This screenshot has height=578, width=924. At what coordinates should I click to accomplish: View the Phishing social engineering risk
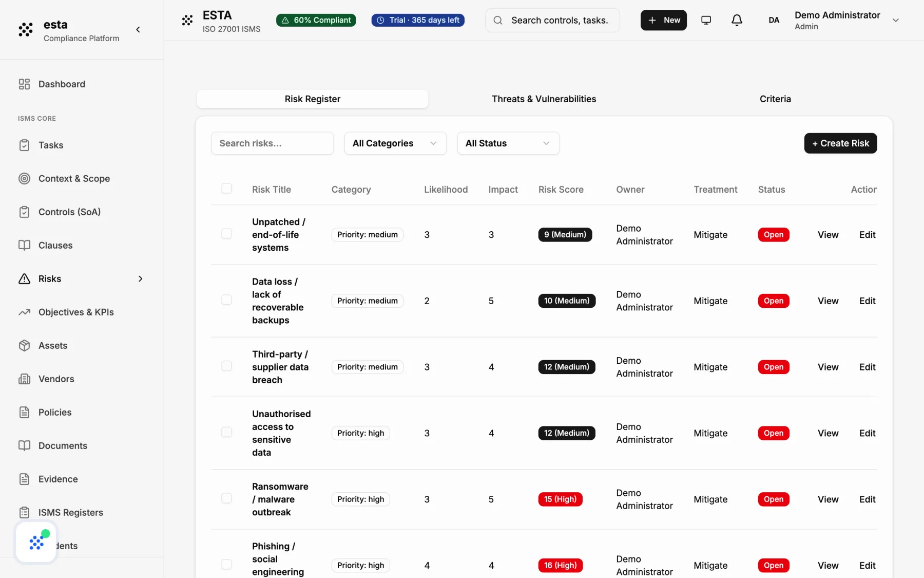(x=828, y=566)
